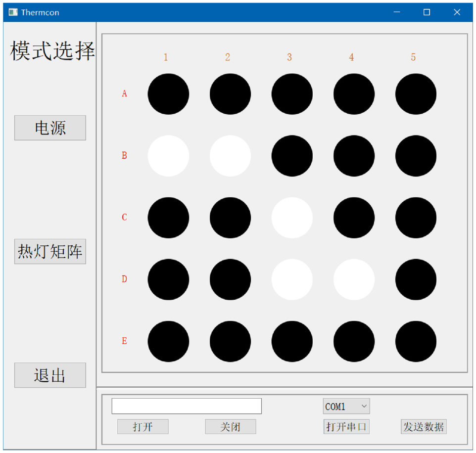Viewport: 476px width, 453px height.
Task: Click the 退出 exit button
Action: pos(50,375)
